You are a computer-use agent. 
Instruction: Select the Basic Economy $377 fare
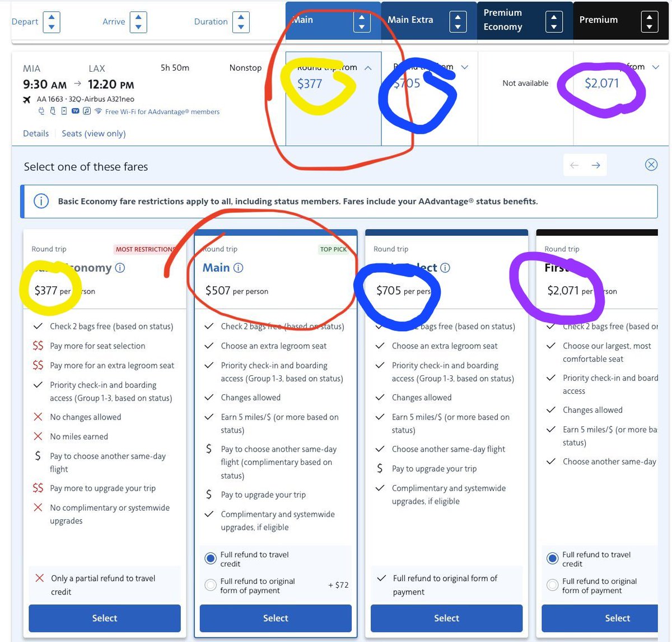coord(105,618)
